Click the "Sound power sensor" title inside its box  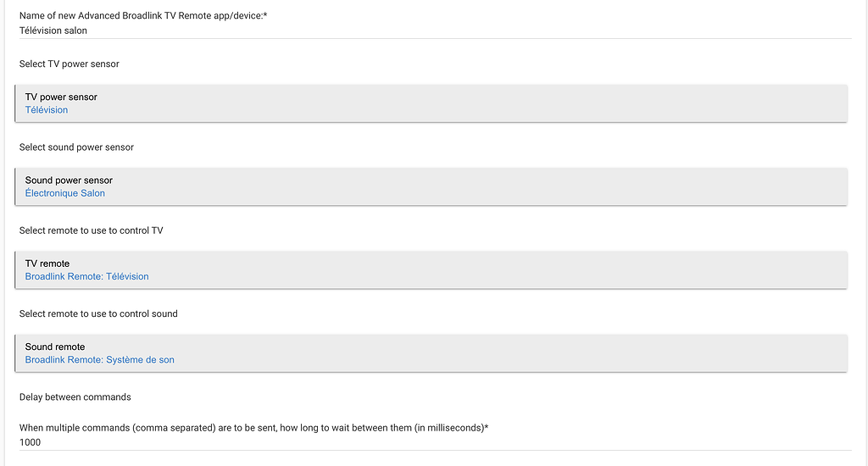click(x=69, y=180)
